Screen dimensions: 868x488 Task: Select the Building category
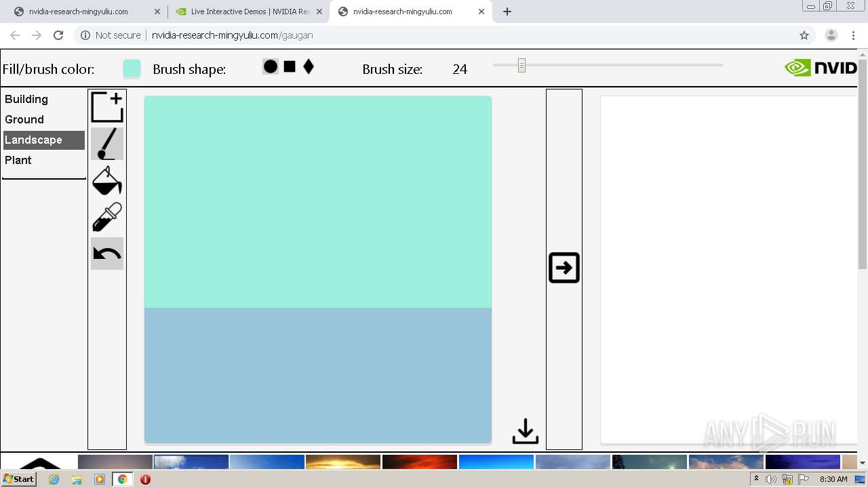43,99
